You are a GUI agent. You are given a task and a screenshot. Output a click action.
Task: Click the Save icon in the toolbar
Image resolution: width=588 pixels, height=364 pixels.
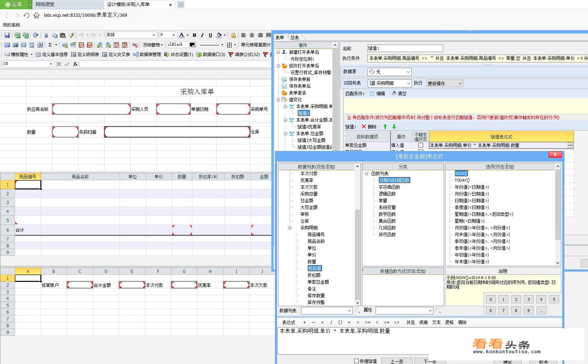click(7, 35)
